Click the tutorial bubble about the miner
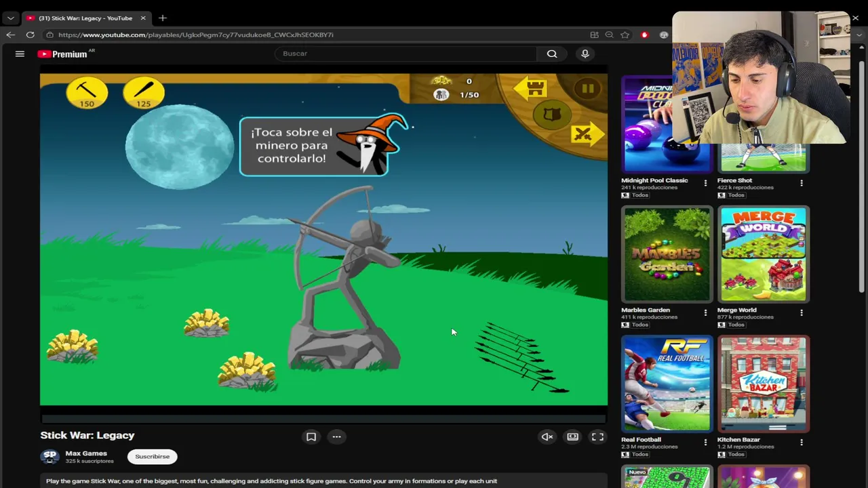The width and height of the screenshot is (868, 488). click(313, 146)
